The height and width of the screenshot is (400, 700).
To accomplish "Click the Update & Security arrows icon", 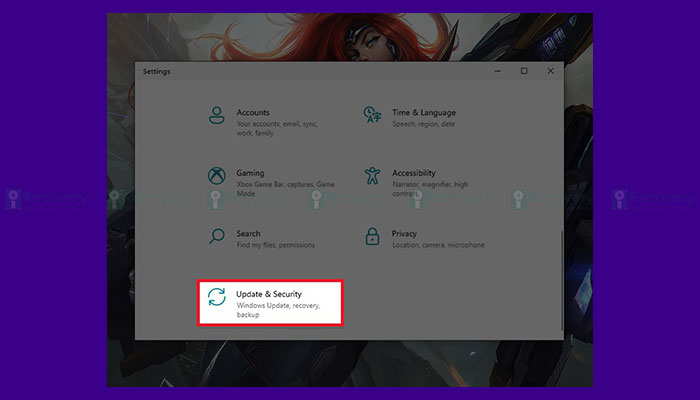I will [x=217, y=297].
